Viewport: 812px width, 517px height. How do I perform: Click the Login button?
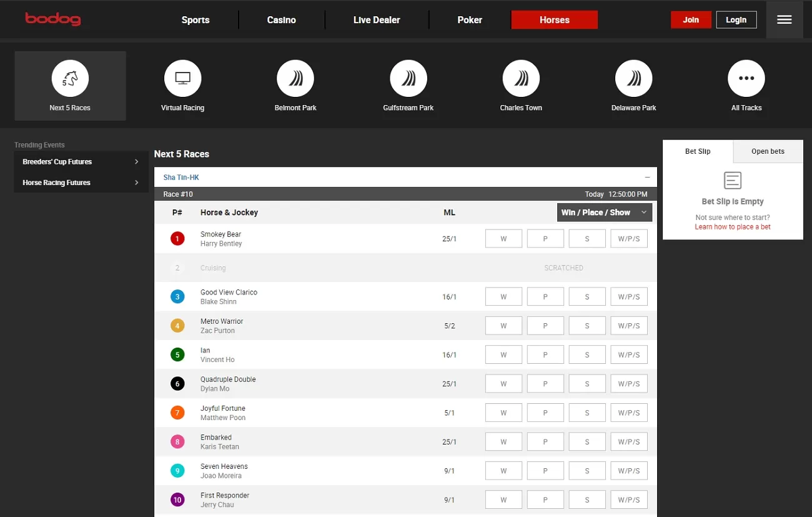point(736,20)
